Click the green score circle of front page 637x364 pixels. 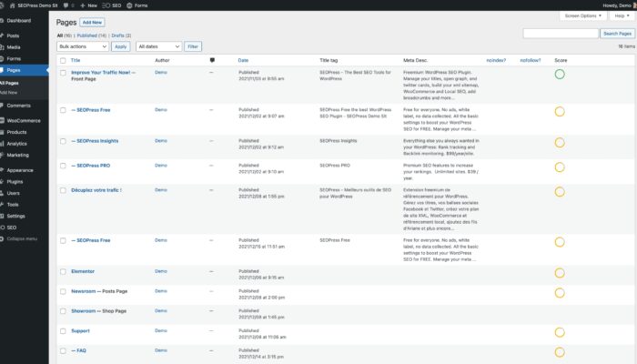pos(560,75)
